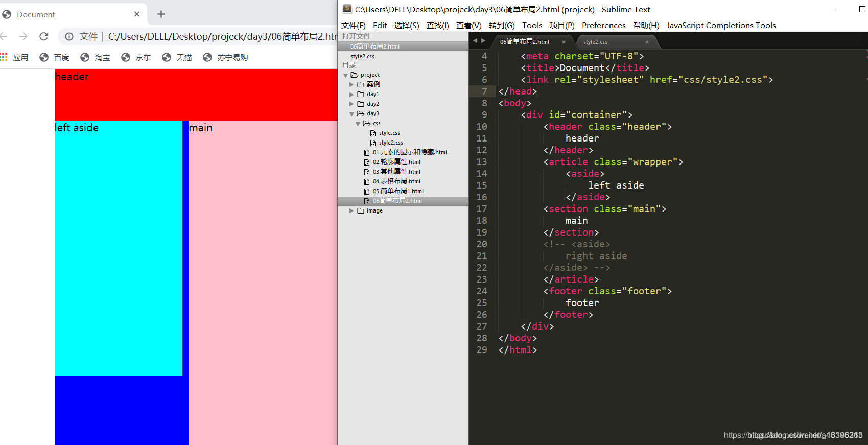Select open file style2.css in sidebar
This screenshot has width=868, height=445.
(x=403, y=56)
